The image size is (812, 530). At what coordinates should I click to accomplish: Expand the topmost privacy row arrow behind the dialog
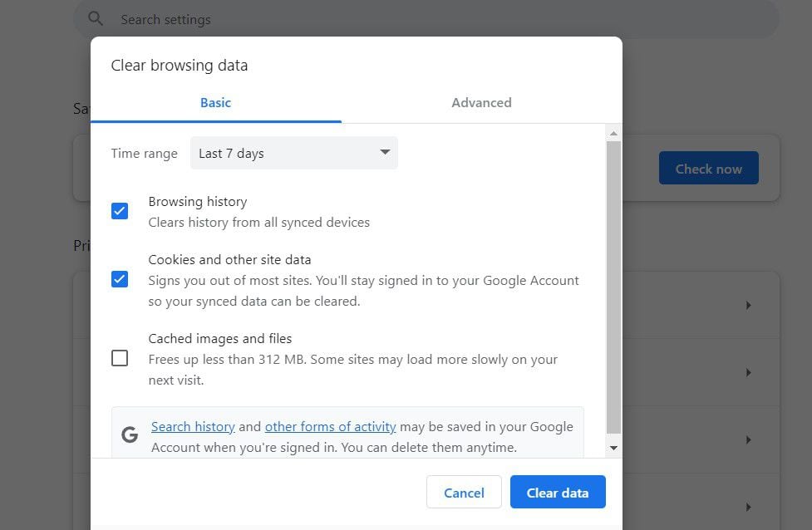[748, 306]
